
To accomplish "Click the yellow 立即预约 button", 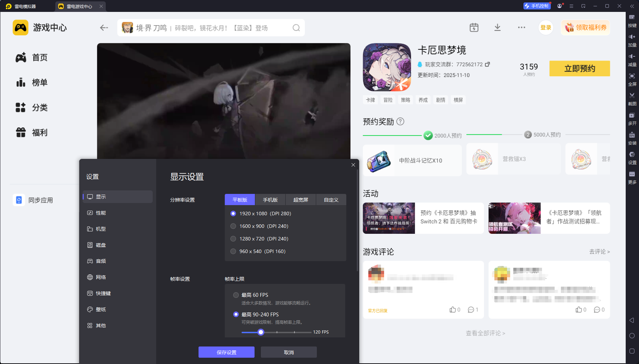I will click(x=579, y=69).
